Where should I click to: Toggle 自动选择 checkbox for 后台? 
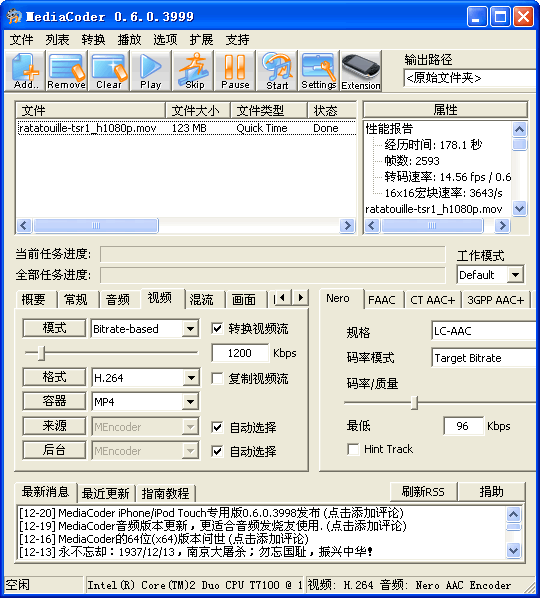point(217,452)
